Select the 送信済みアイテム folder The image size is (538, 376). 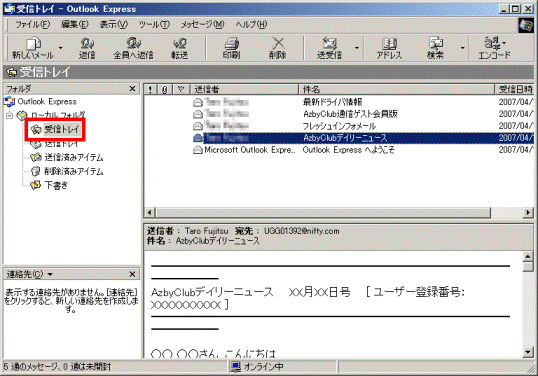(74, 157)
